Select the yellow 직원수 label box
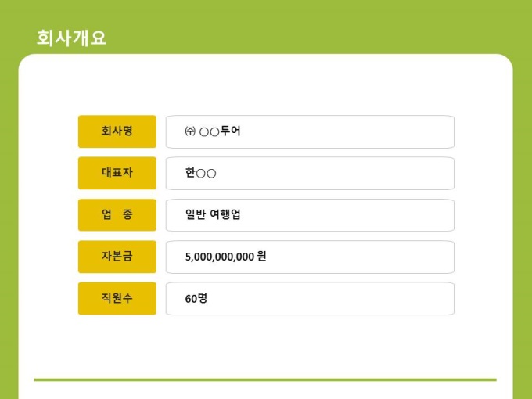The height and width of the screenshot is (399, 532). point(117,298)
